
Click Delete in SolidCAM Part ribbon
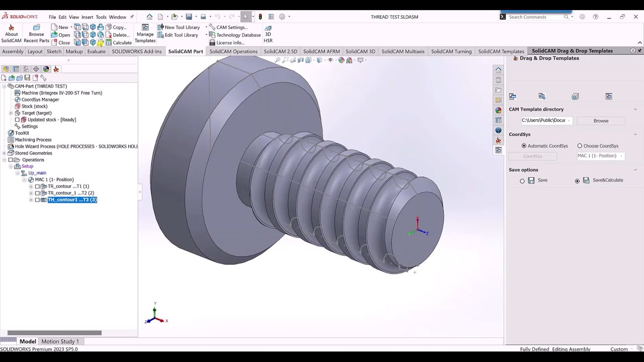coord(117,35)
